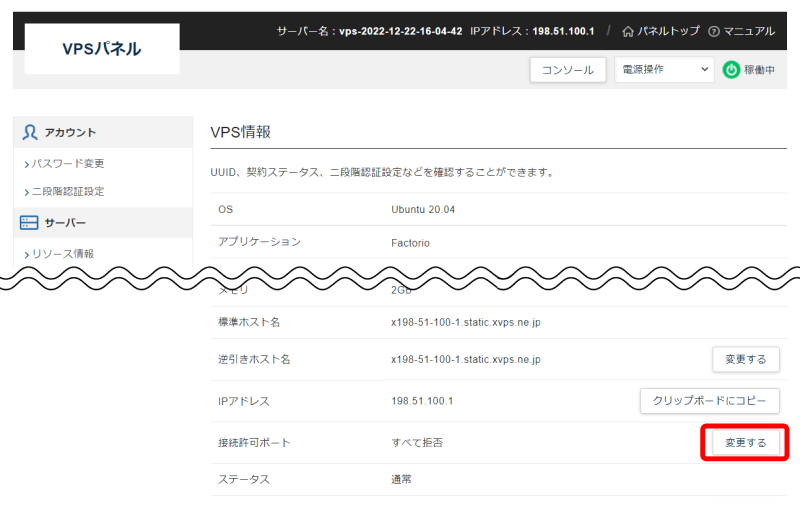Click the ステータス row label
Viewport: 800px width, 508px height.
(243, 479)
